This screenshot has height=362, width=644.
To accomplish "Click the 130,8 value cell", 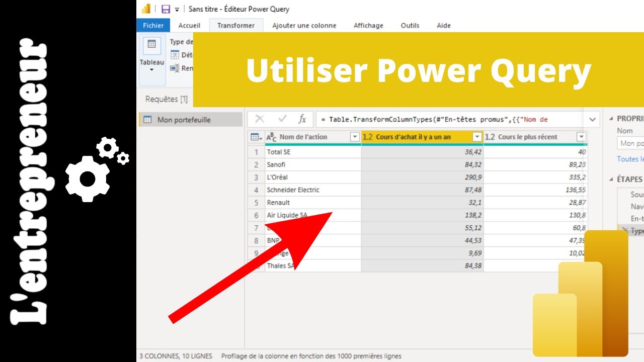I will [535, 215].
